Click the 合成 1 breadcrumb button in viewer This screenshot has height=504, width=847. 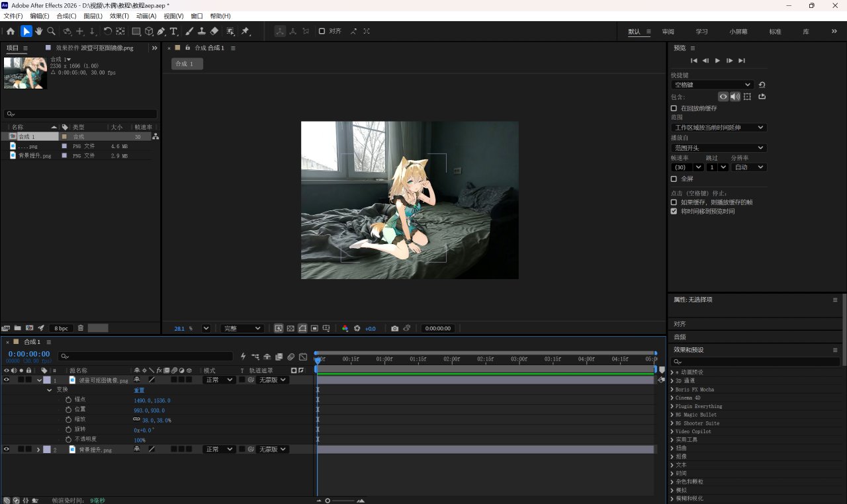(x=187, y=63)
